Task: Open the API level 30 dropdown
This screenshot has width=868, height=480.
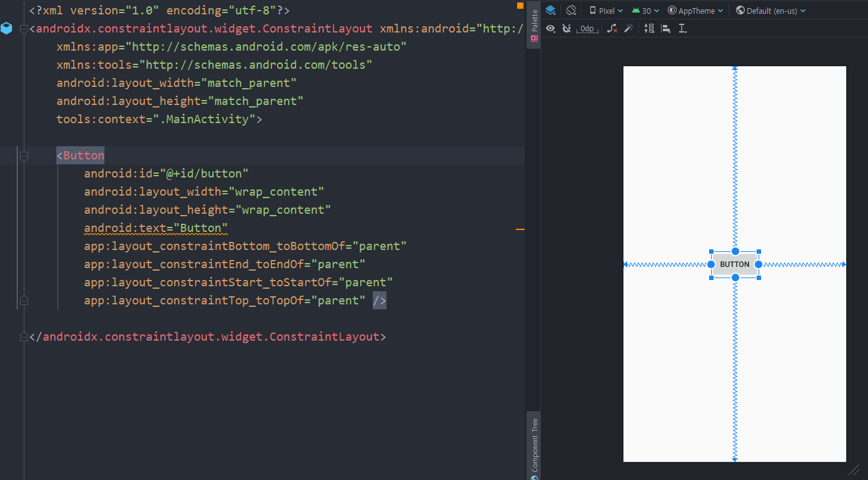Action: (645, 11)
